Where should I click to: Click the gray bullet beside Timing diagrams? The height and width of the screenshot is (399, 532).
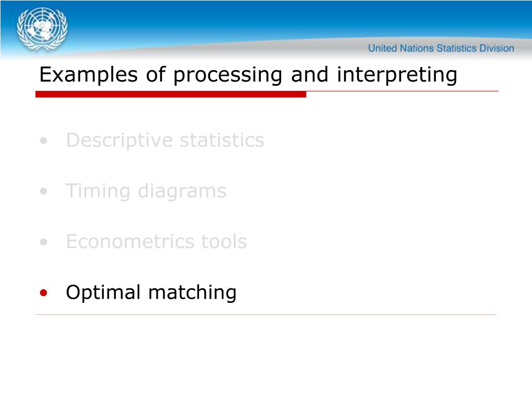[x=44, y=191]
